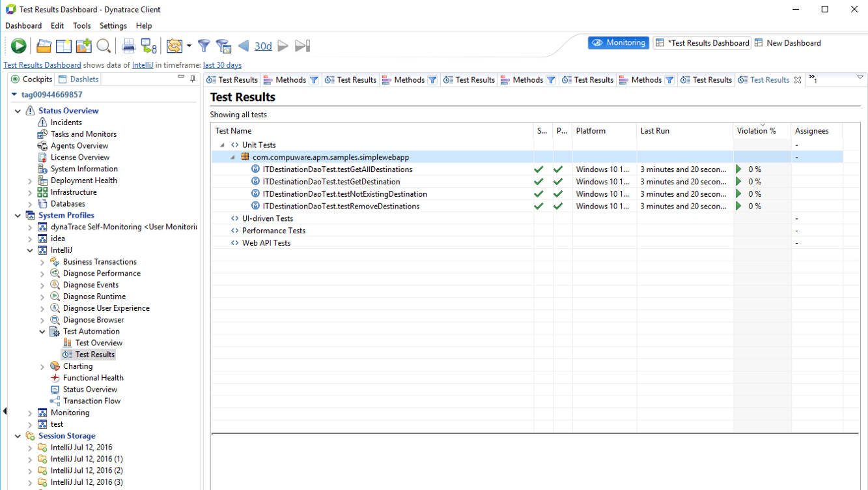
Task: Open the dashlet view menu triangle
Action: (x=860, y=78)
